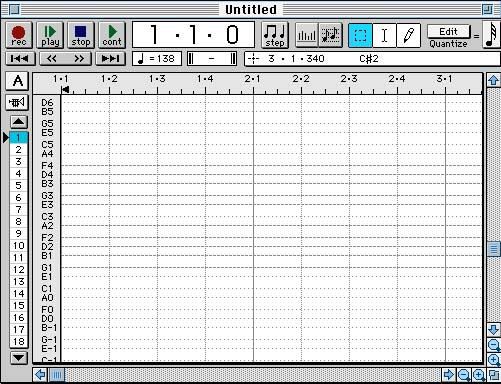501x384 pixels.
Task: Select the I-beam cursor tool
Action: (384, 35)
